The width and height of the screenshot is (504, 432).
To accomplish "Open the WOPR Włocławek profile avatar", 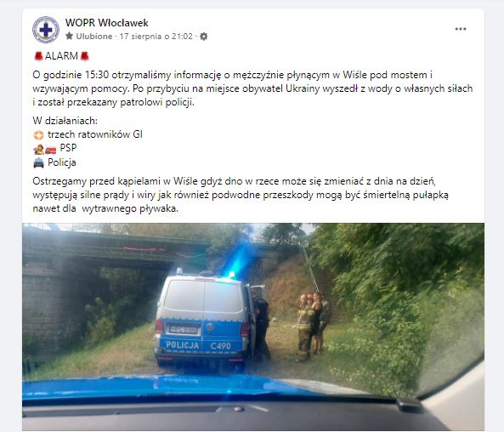I will pos(46,30).
